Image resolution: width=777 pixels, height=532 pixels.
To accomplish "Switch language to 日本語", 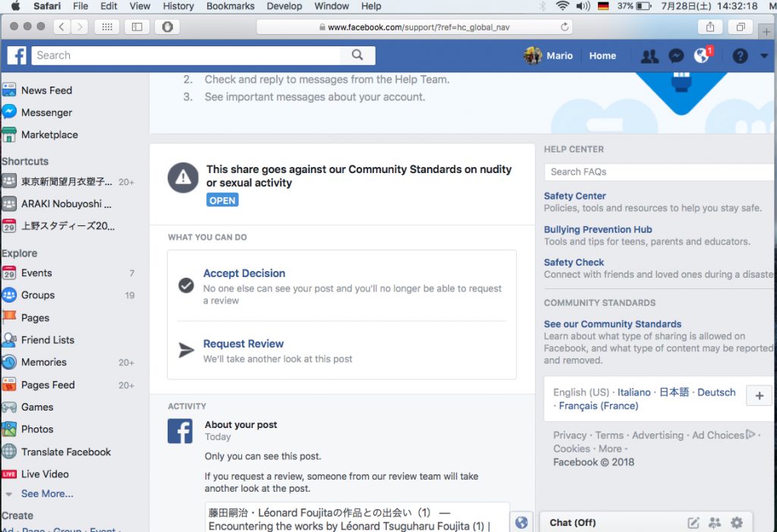I will click(x=674, y=392).
